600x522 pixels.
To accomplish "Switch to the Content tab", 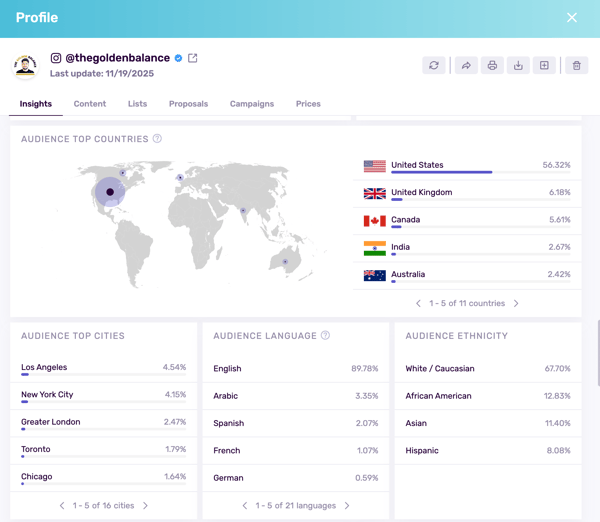I will pos(90,104).
